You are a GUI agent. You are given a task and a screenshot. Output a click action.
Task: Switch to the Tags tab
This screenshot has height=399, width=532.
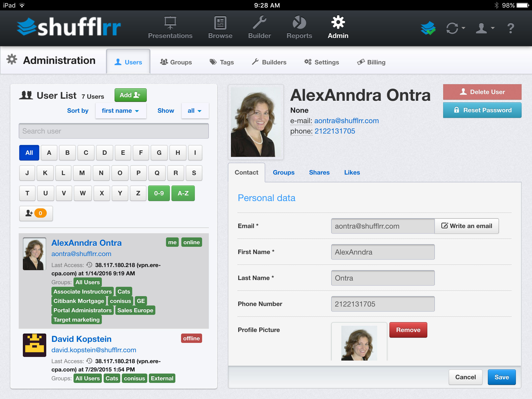222,62
